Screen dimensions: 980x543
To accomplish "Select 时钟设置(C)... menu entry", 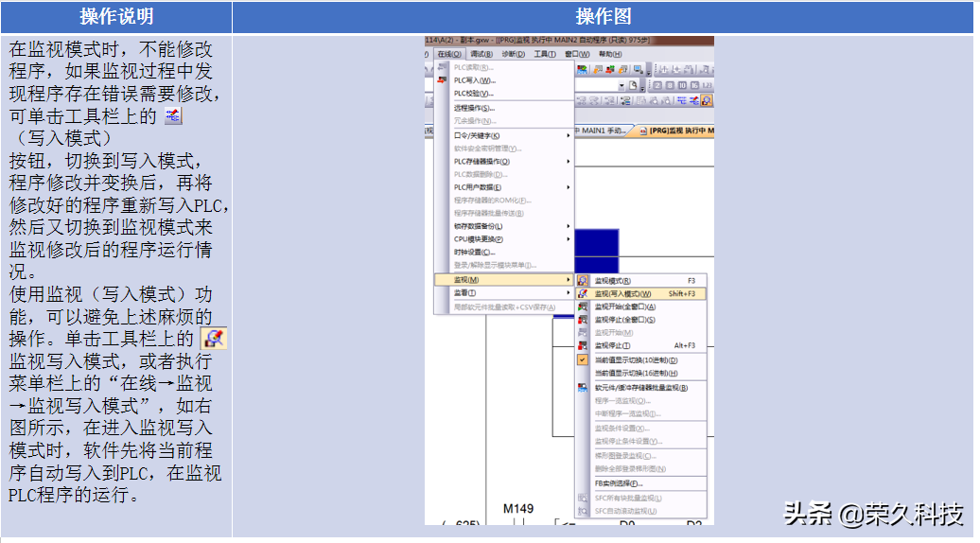I will click(x=475, y=253).
